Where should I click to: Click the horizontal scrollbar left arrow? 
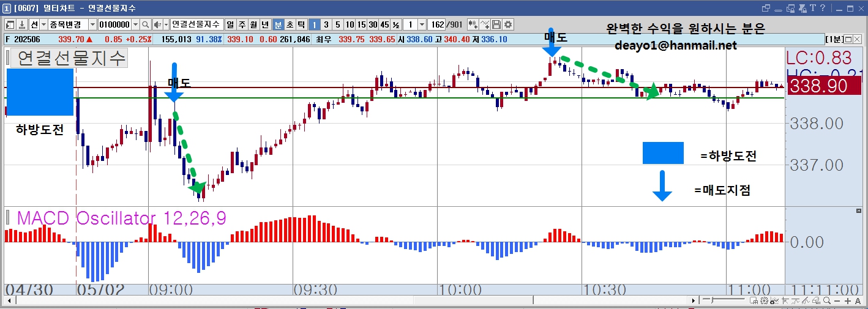click(8, 301)
